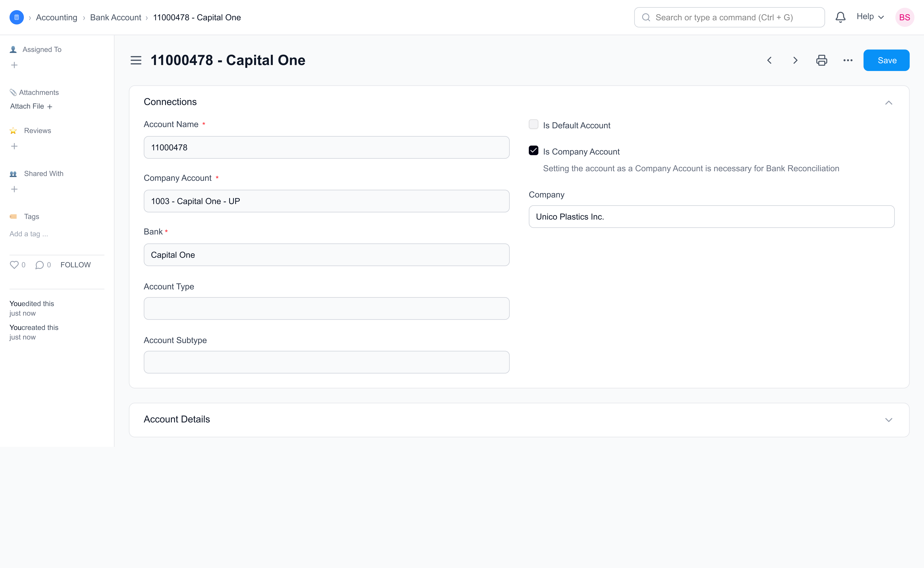Navigate to Accounting breadcrumb
Image resolution: width=924 pixels, height=568 pixels.
pos(56,17)
